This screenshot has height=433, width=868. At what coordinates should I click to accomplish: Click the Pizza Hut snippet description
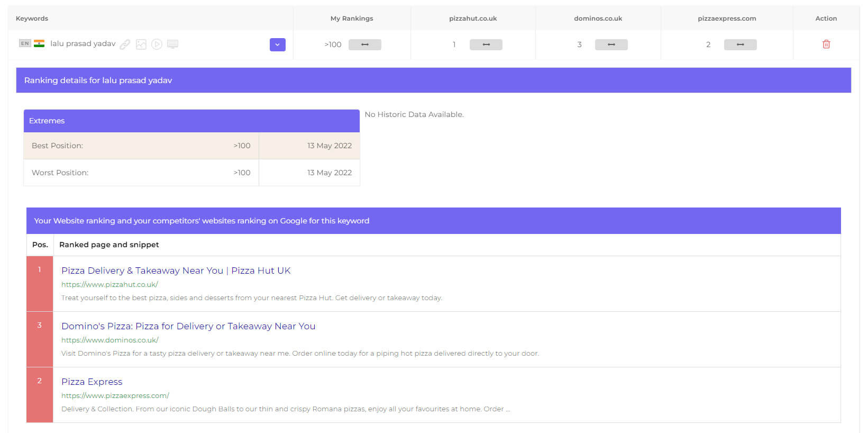tap(252, 298)
